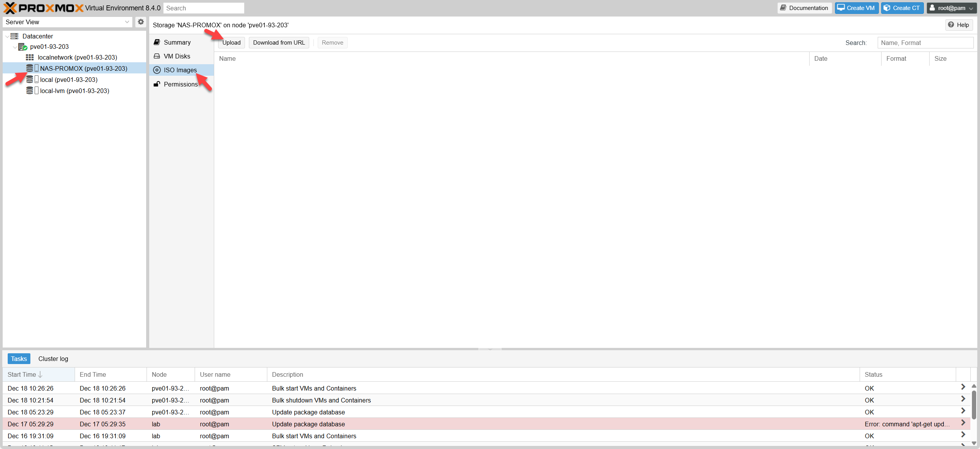Click the Download from URL button
The width and height of the screenshot is (980, 449).
(278, 42)
